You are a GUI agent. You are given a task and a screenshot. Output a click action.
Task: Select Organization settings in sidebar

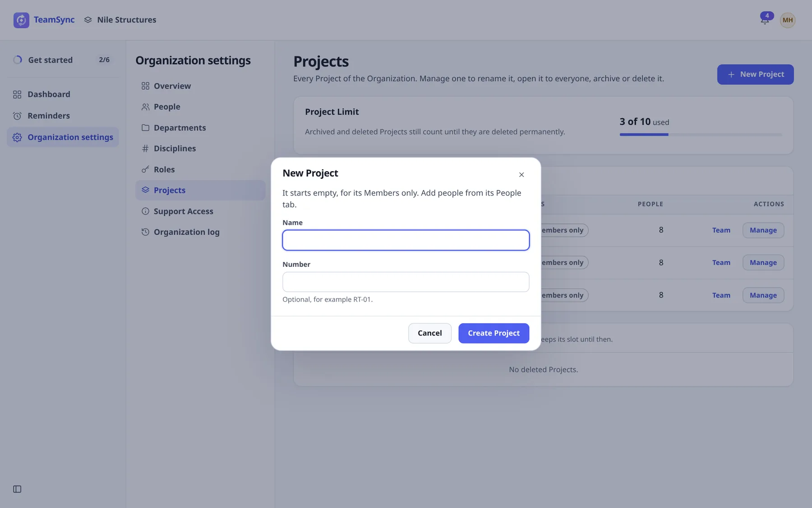coord(63,137)
